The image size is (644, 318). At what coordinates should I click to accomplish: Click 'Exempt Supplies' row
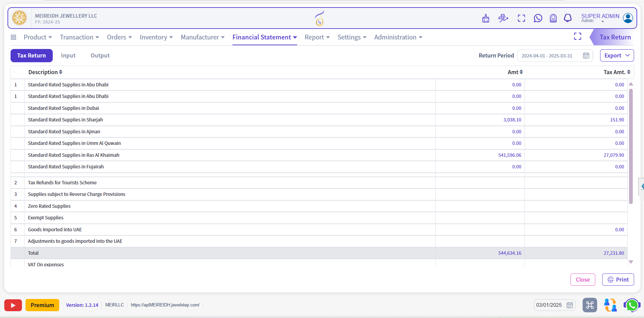pyautogui.click(x=319, y=218)
